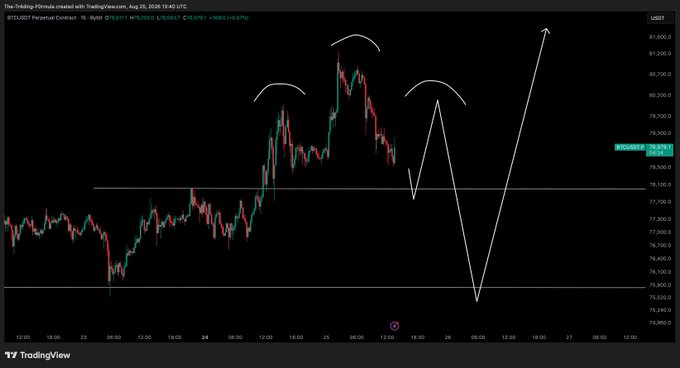
Task: Click the 81,200.0 price axis label
Action: (x=660, y=54)
